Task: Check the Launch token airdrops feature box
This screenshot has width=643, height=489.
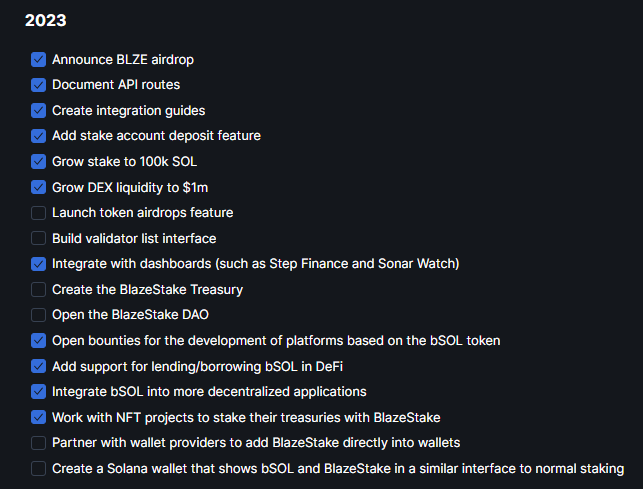Action: 38,213
